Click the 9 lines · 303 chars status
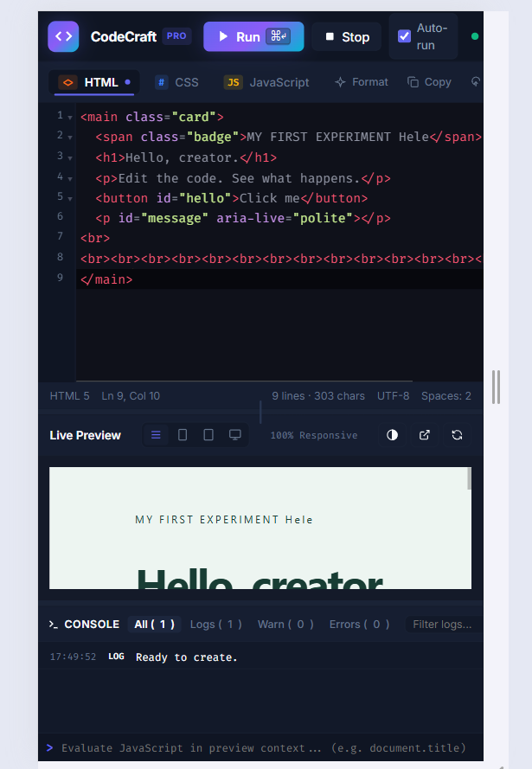 (318, 396)
